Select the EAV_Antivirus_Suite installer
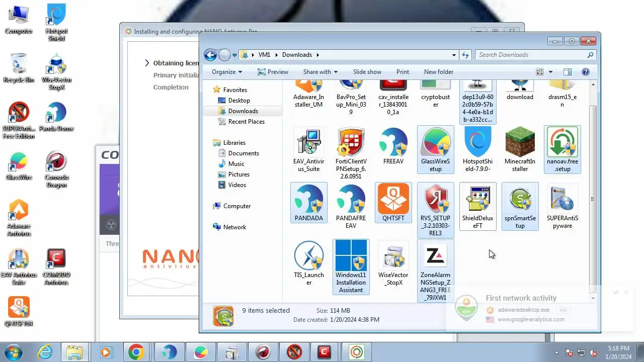 tap(309, 149)
